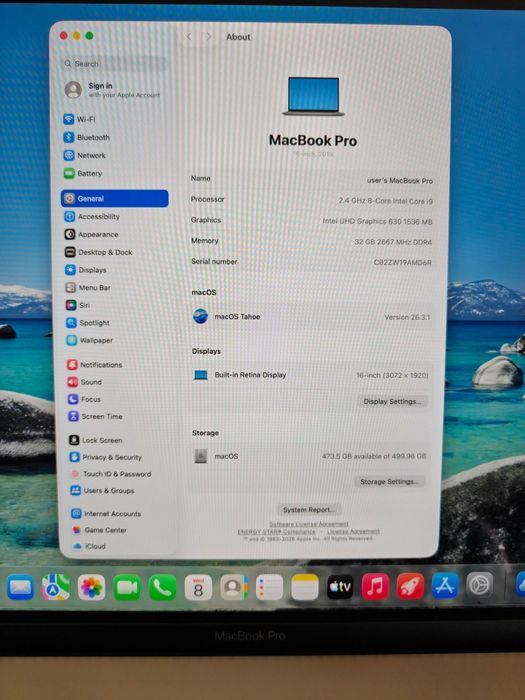Screen dimensions: 525x700
Task: Open Siri settings
Action: pyautogui.click(x=78, y=305)
